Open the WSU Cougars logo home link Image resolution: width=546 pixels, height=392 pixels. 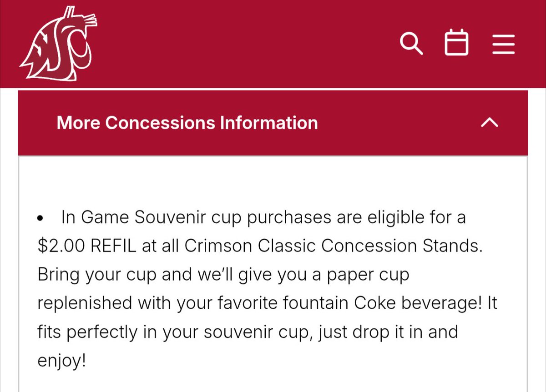(57, 44)
